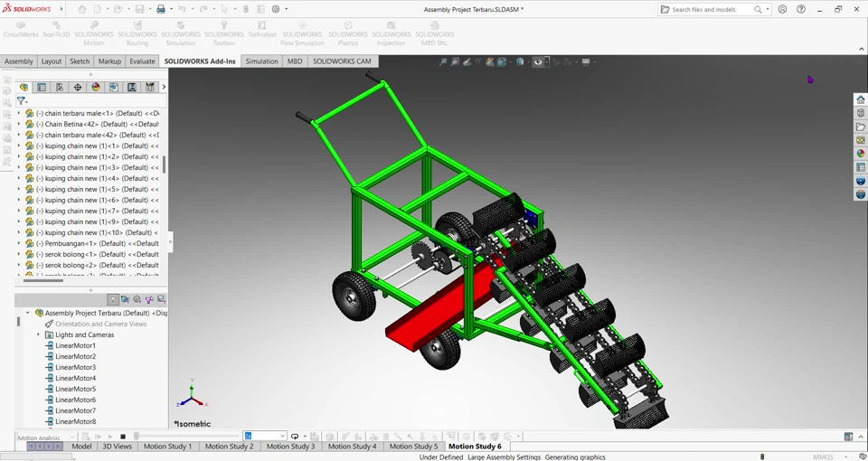
Task: Expand Chain Betina<42> component
Action: [x=19, y=124]
